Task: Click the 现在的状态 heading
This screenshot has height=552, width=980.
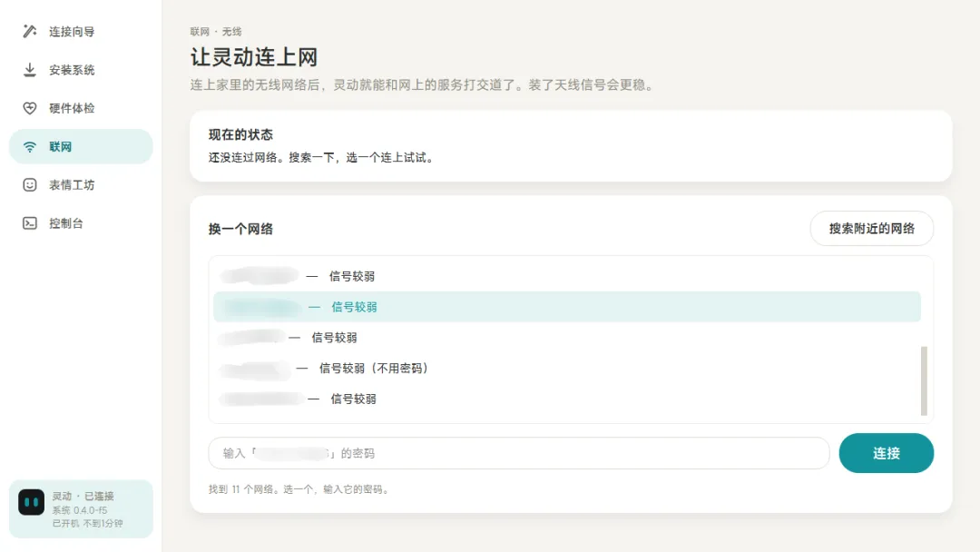Action: 240,134
